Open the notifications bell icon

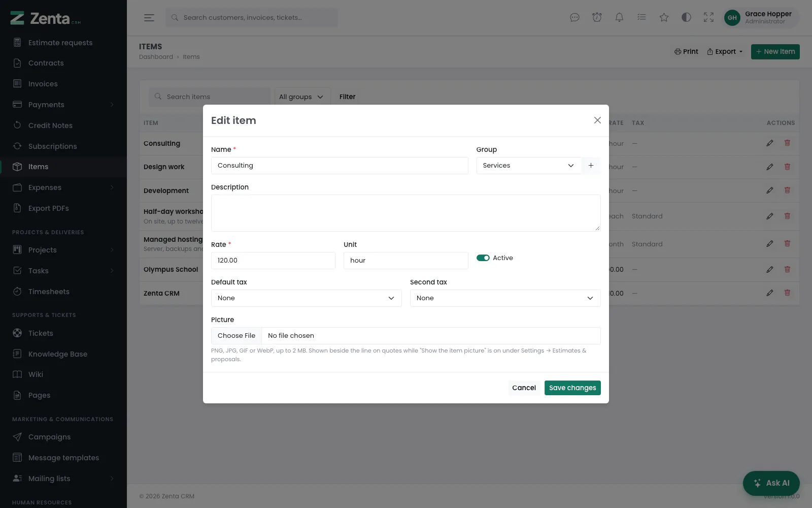click(619, 18)
